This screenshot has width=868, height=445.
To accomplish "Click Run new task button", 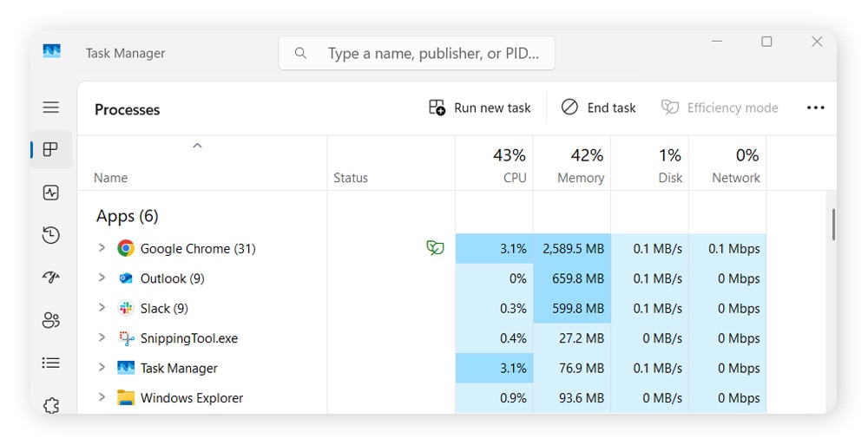I will pos(479,108).
